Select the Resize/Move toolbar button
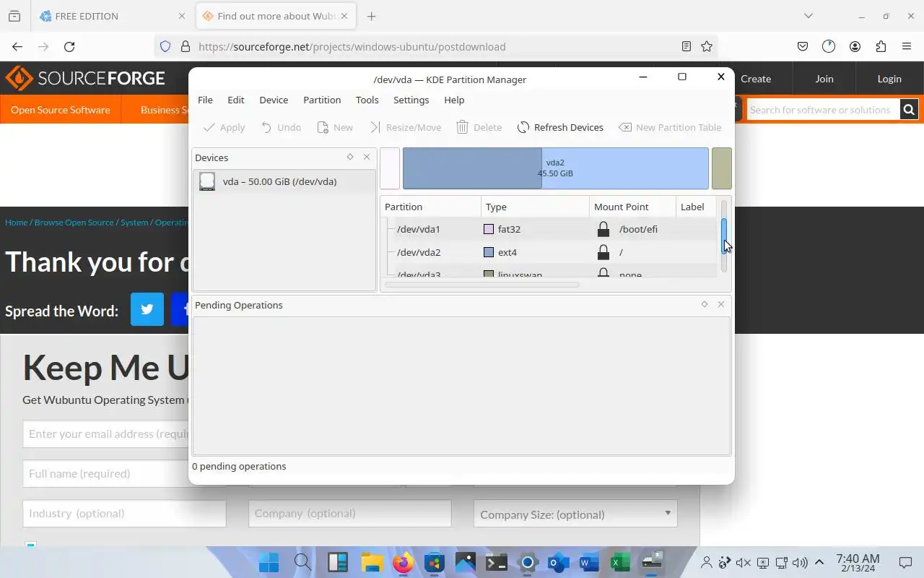This screenshot has height=578, width=924. (x=406, y=127)
